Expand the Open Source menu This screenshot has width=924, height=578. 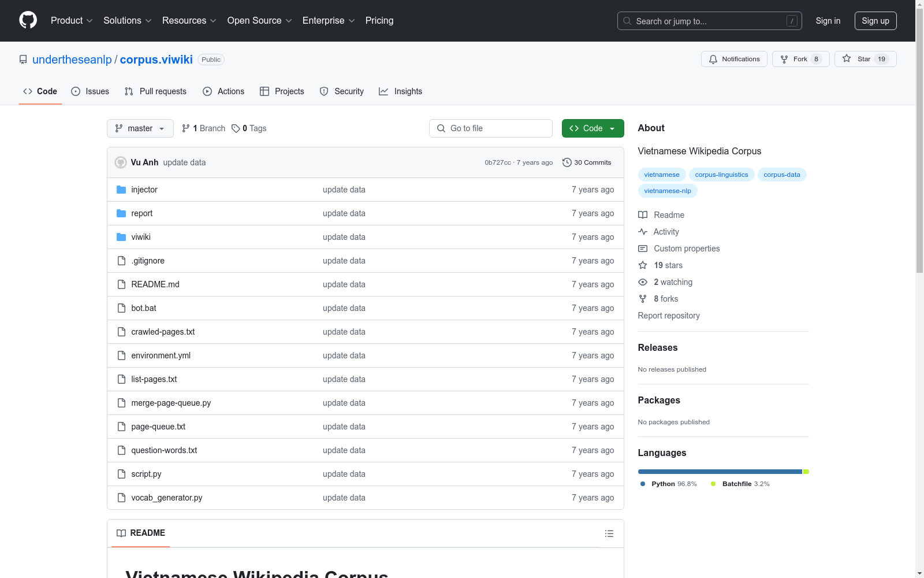(260, 21)
